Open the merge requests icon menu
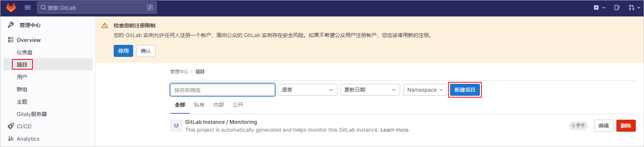The image size is (644, 147). (x=634, y=7)
